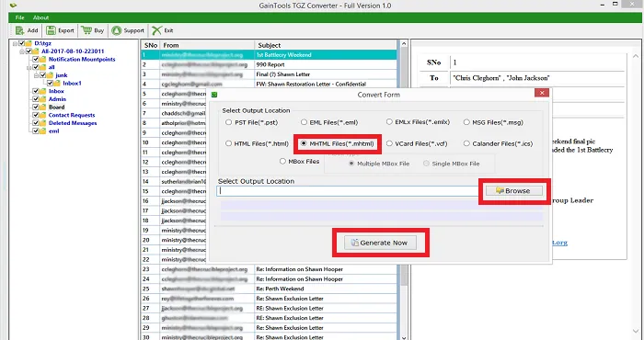This screenshot has height=340, width=644.
Task: Select the '1st Battlecry Weekend' email row
Action: (x=269, y=55)
